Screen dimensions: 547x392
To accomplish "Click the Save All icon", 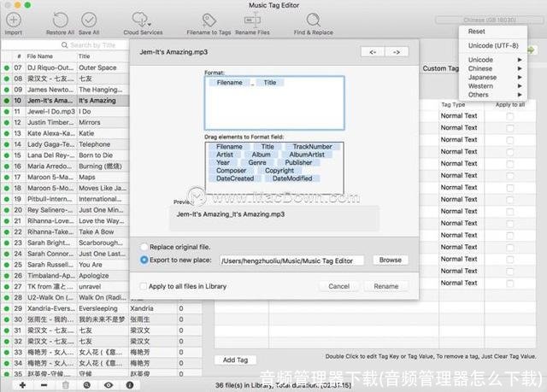I will [x=89, y=19].
